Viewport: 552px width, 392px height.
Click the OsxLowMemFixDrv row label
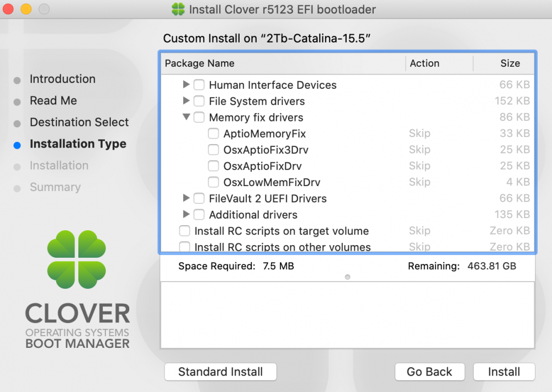point(272,182)
